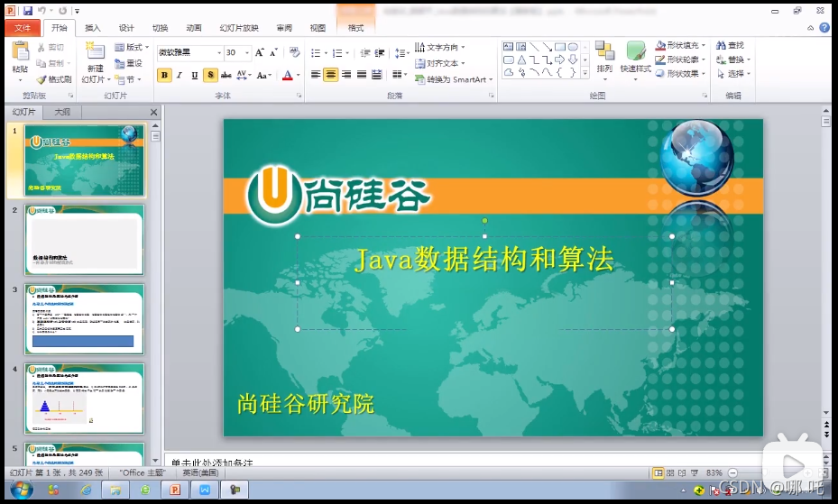The width and height of the screenshot is (838, 504).
Task: Open Text Direction (文字方向) dropdown
Action: pyautogui.click(x=439, y=48)
